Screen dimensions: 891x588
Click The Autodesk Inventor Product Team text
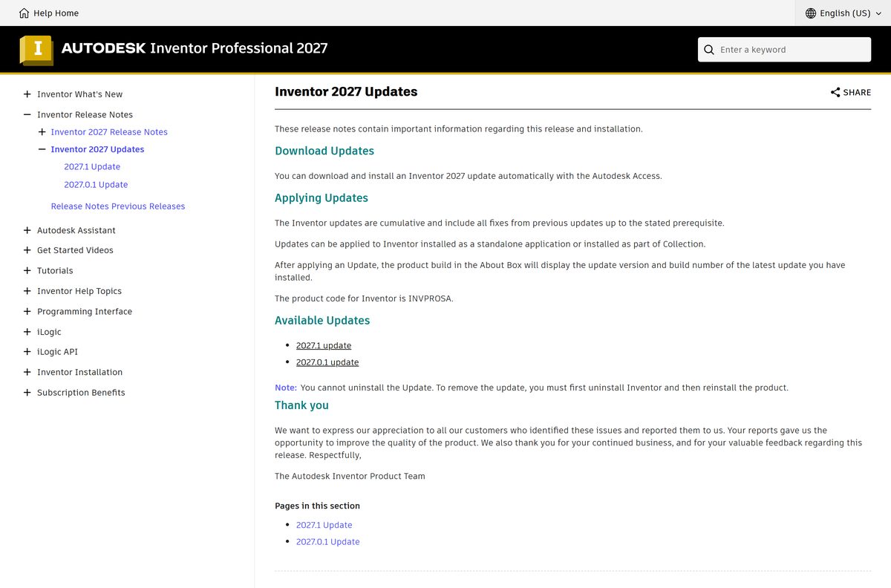coord(350,476)
